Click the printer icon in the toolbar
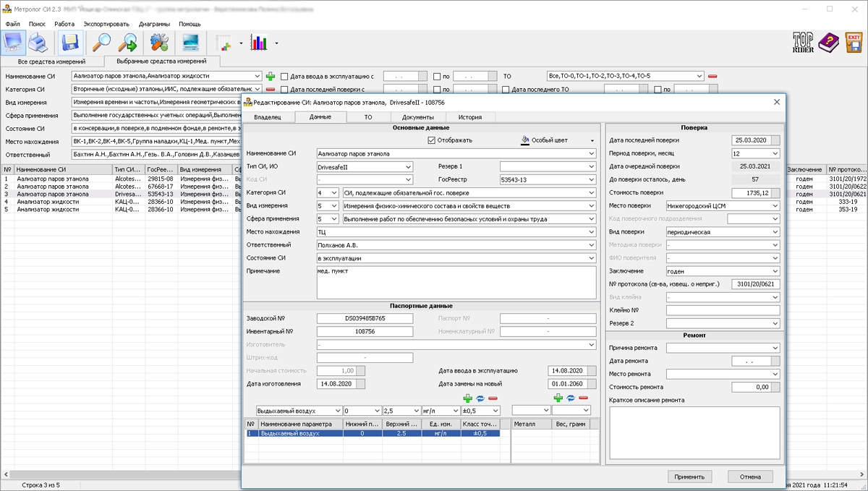Screen dimensions: 868x491 (38, 43)
